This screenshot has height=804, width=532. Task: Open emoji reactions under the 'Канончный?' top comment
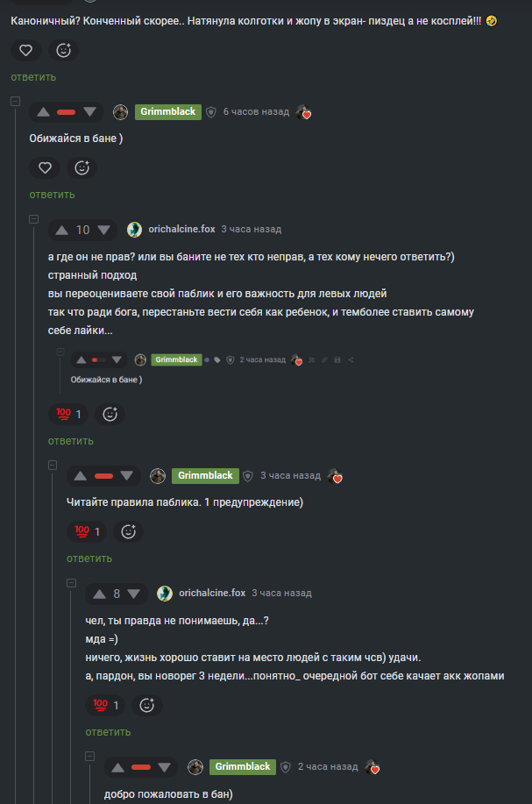point(63,50)
